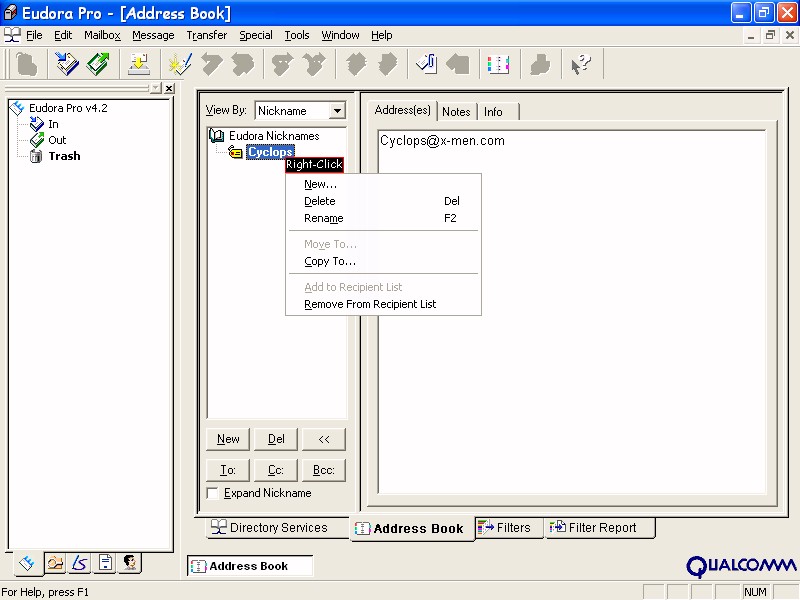Click the grayed icon after the paperclip
This screenshot has height=600, width=800.
coord(458,65)
